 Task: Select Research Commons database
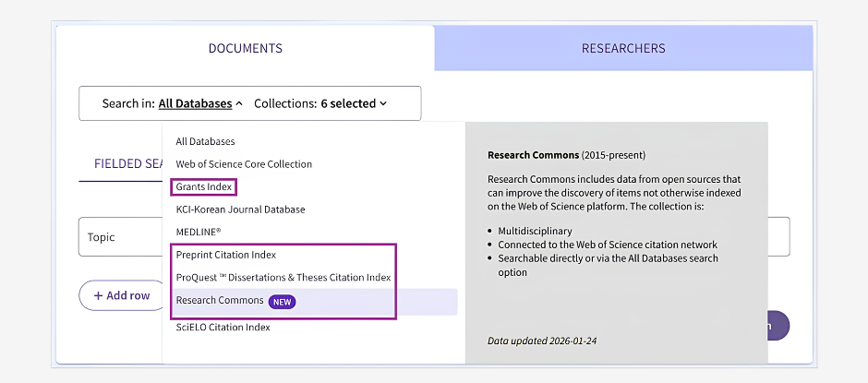[220, 300]
